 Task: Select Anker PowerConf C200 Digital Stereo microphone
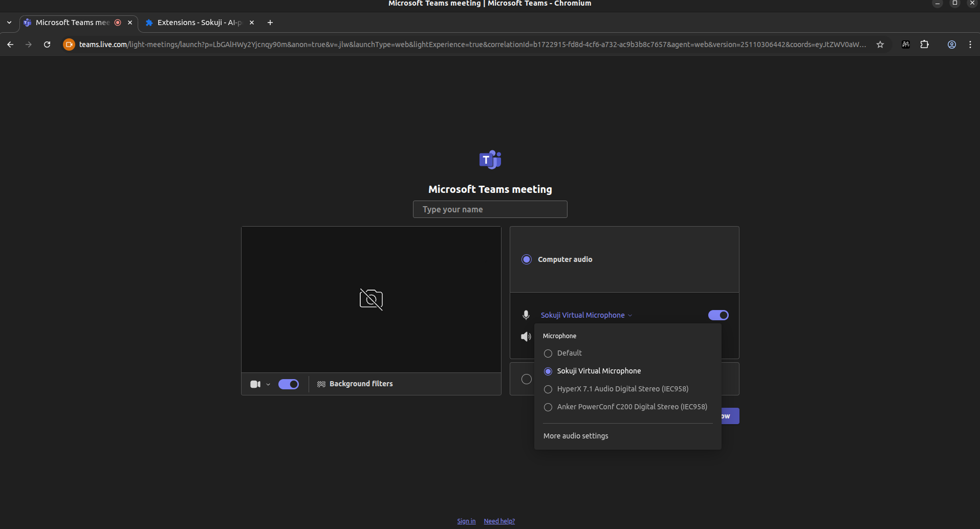click(548, 407)
